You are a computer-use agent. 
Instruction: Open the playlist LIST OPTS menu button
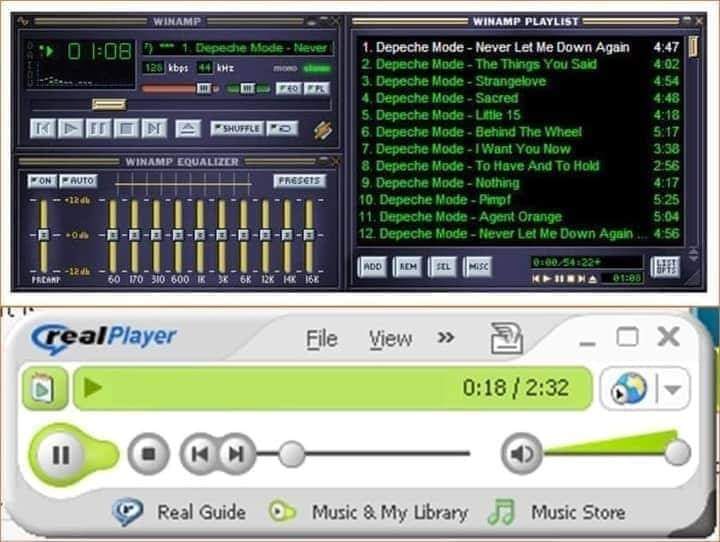pos(665,267)
